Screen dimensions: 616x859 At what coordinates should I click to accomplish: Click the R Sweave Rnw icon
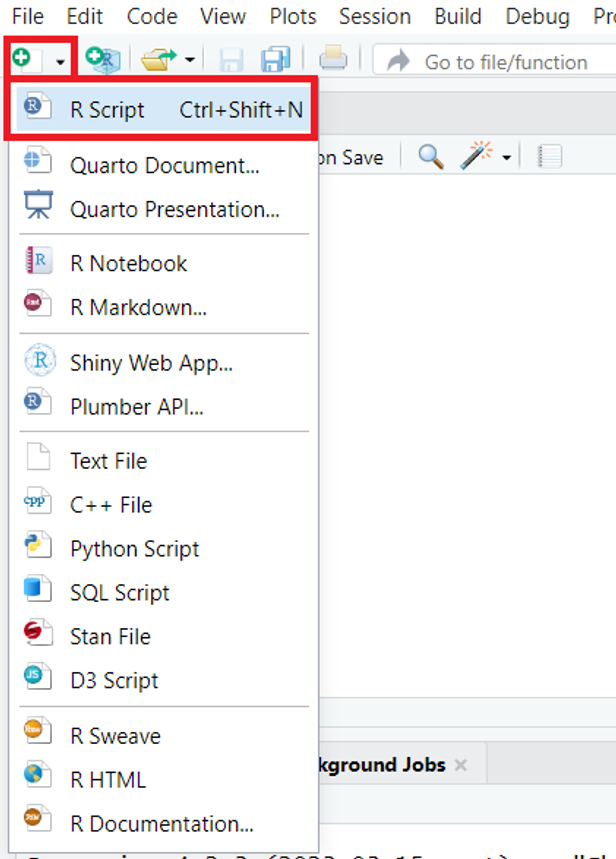[38, 731]
